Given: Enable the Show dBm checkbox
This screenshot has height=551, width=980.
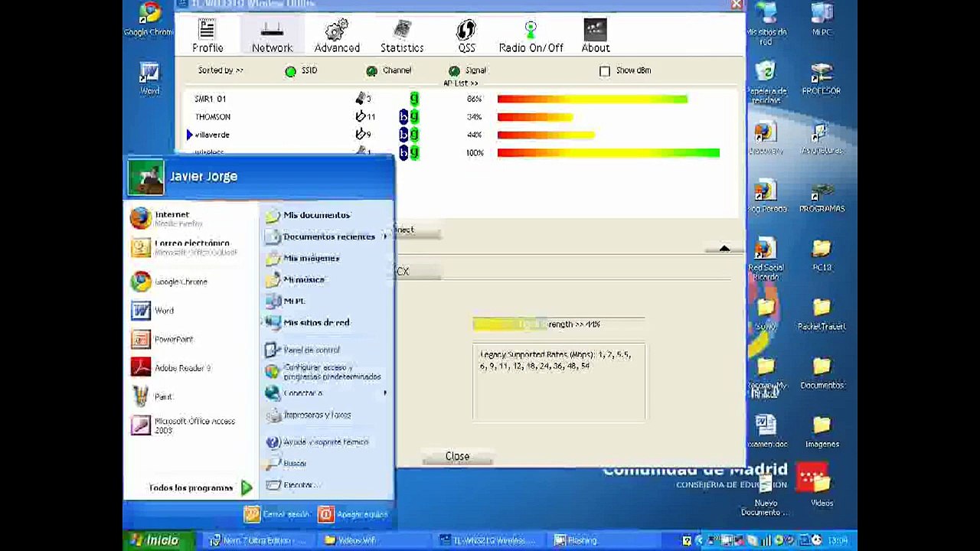Looking at the screenshot, I should 605,70.
